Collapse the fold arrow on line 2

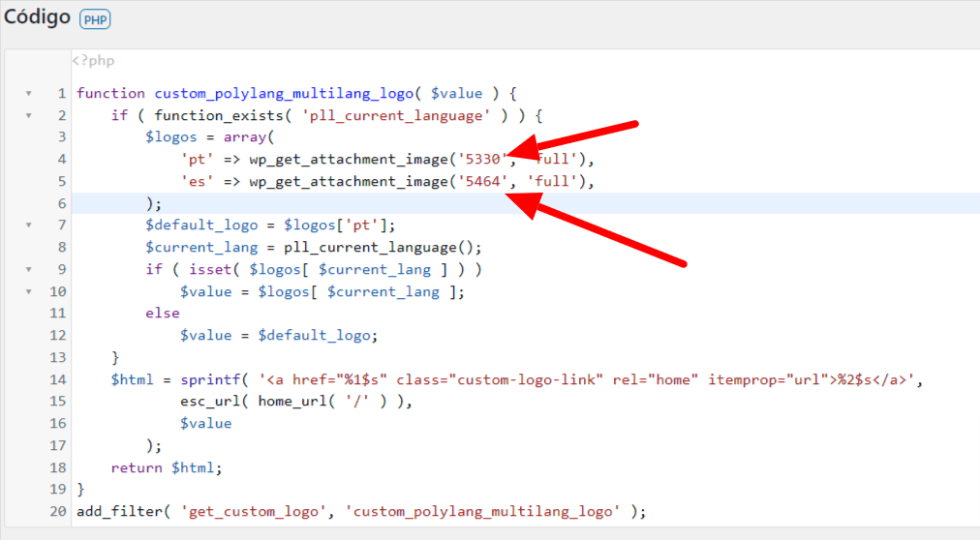tap(29, 115)
